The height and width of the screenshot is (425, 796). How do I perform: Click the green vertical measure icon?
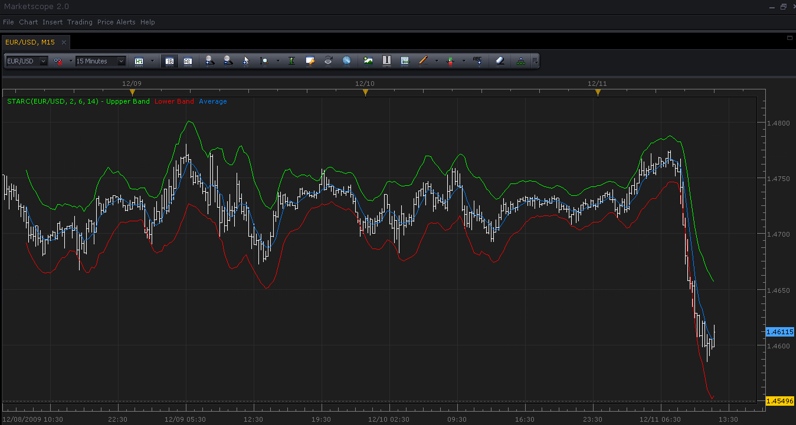click(x=291, y=61)
